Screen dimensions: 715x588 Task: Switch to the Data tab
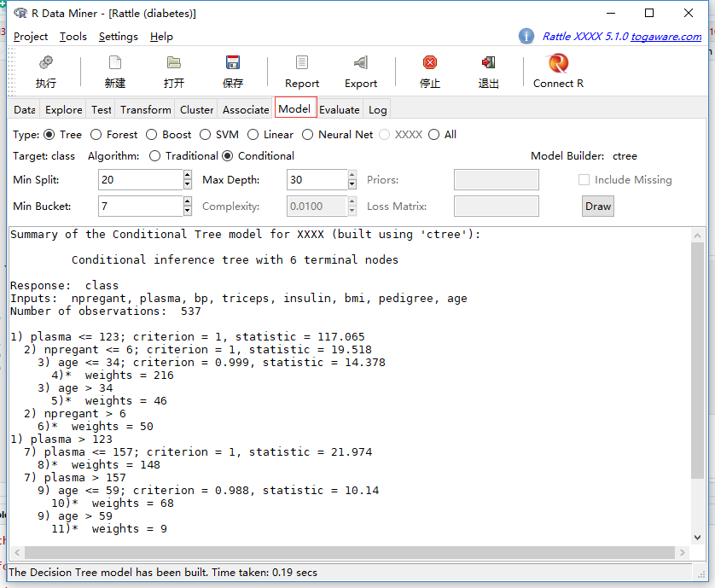(x=24, y=110)
